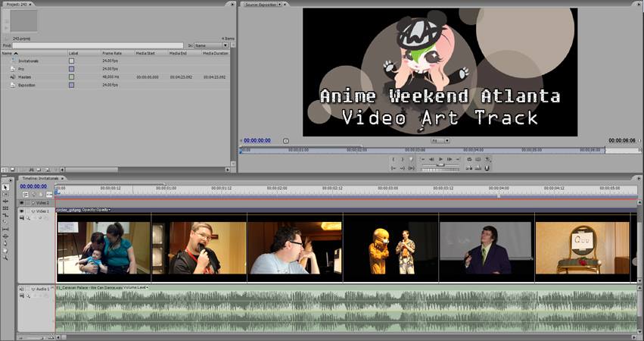The height and width of the screenshot is (341, 644).
Task: Step back one frame in Source monitor
Action: tap(431, 159)
